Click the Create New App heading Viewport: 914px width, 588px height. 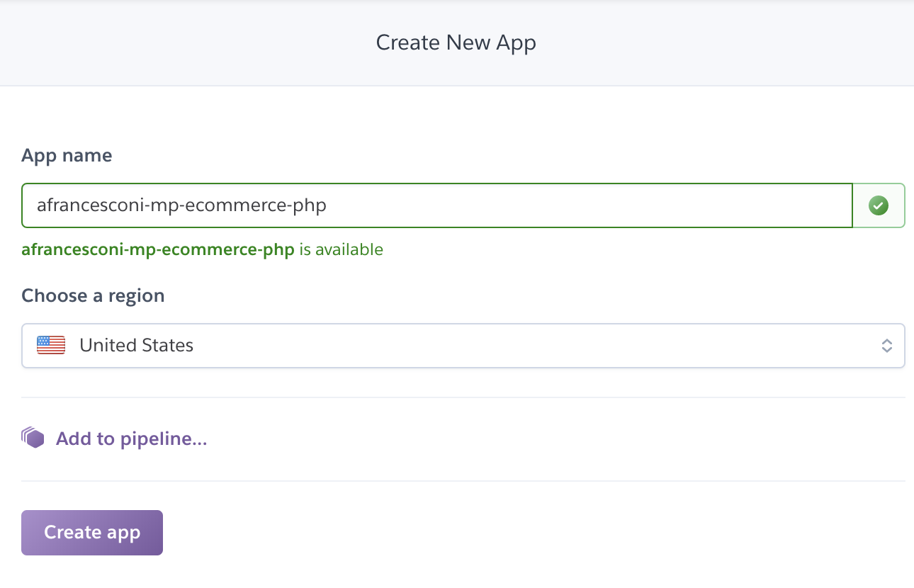point(456,43)
